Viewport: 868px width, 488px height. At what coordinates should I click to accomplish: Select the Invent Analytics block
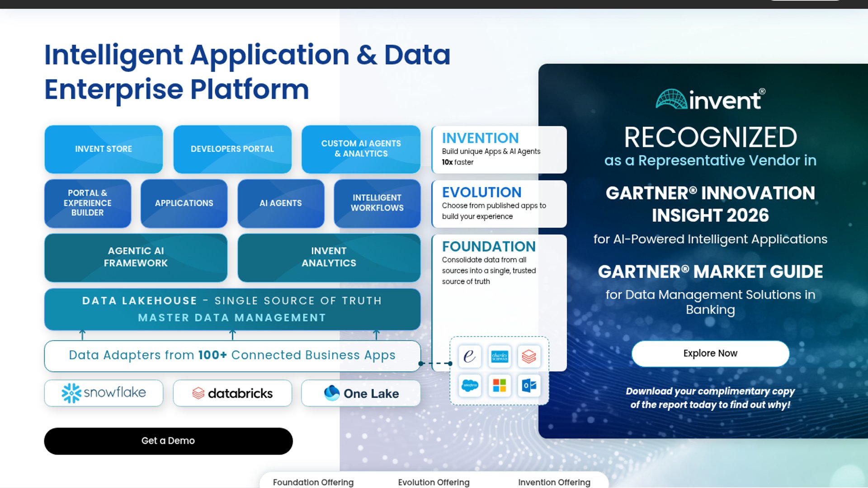pos(329,258)
